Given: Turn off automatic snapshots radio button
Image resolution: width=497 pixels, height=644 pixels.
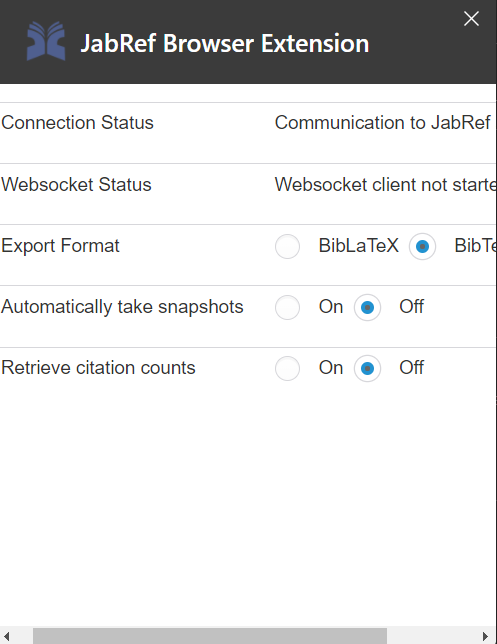Looking at the screenshot, I should click(x=367, y=307).
